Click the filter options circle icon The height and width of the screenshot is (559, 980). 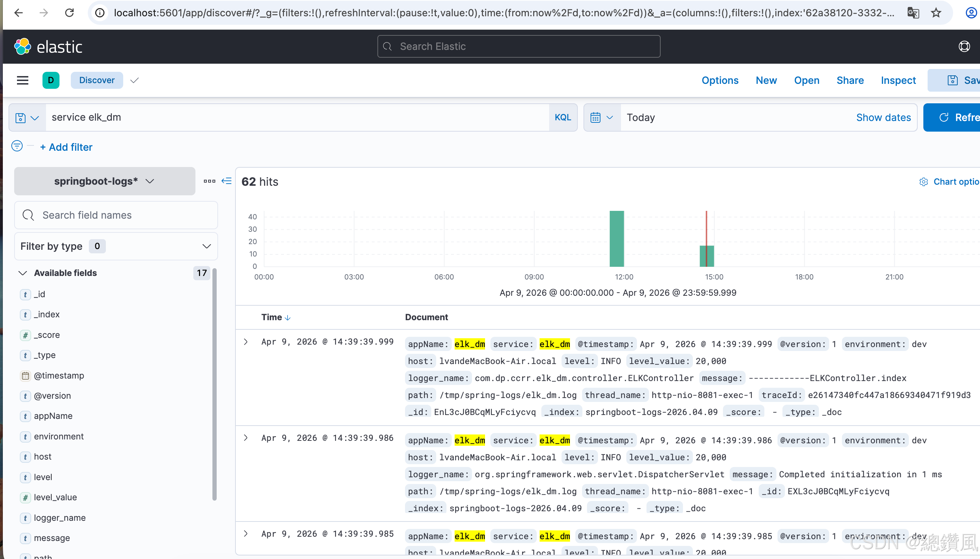point(17,146)
